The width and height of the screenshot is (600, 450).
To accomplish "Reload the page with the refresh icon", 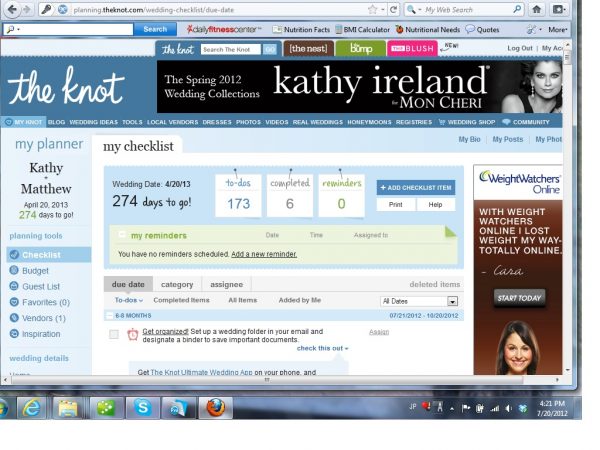I will click(393, 10).
